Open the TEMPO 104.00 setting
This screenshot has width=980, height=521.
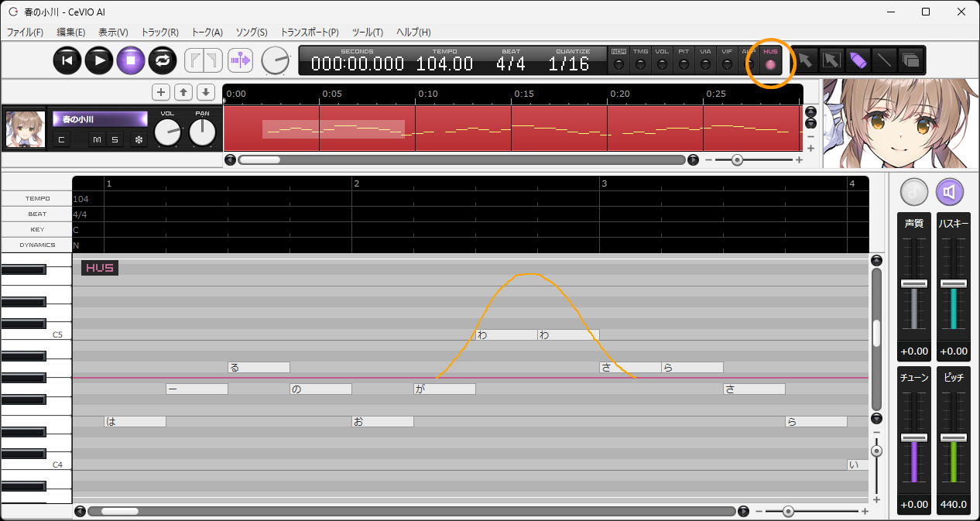(x=444, y=60)
